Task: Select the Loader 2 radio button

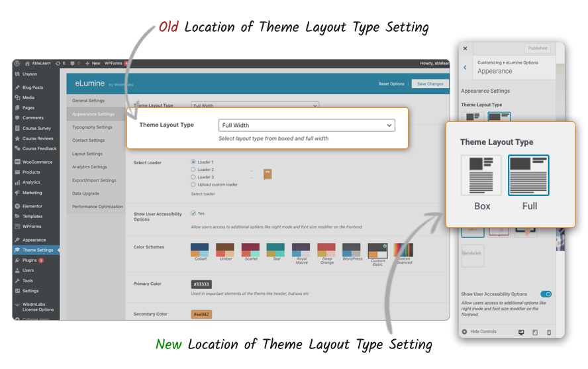Action: (193, 170)
